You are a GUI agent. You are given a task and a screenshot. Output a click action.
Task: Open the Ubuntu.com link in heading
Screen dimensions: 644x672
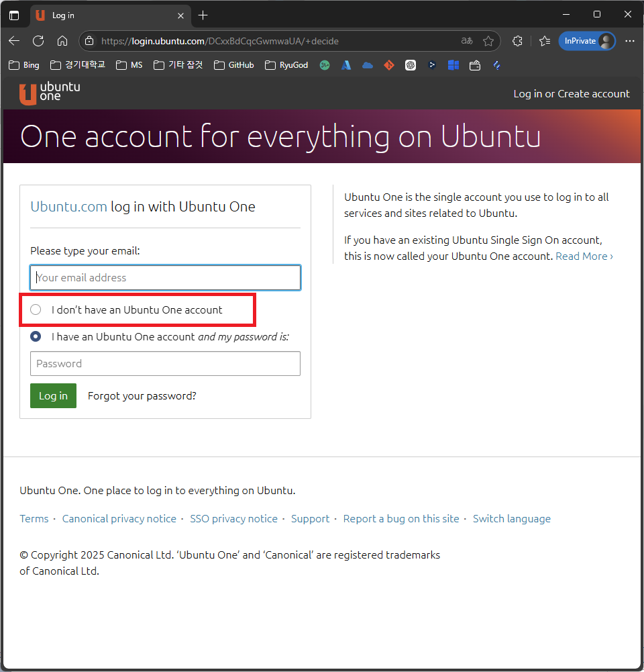click(x=68, y=207)
